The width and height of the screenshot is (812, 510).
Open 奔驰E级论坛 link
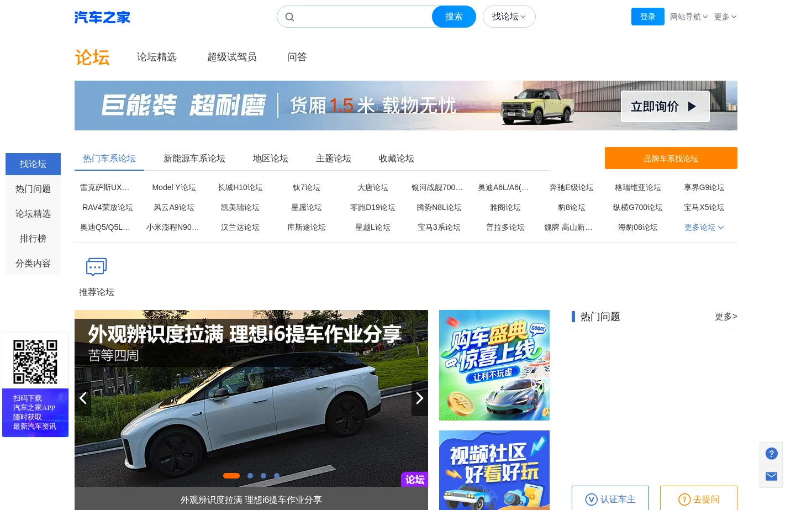(572, 187)
